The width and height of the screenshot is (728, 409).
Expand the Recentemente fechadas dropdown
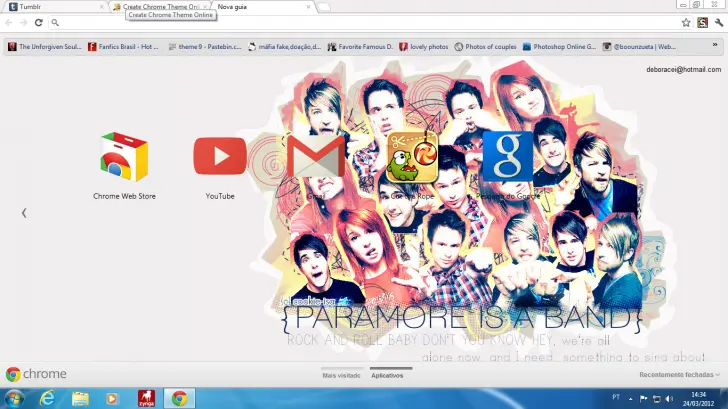pyautogui.click(x=680, y=375)
